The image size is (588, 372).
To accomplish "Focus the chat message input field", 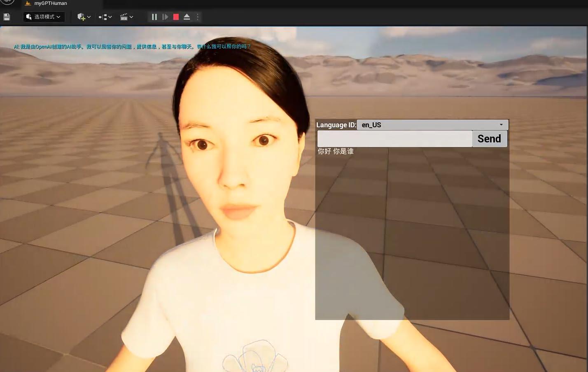I will pos(394,139).
